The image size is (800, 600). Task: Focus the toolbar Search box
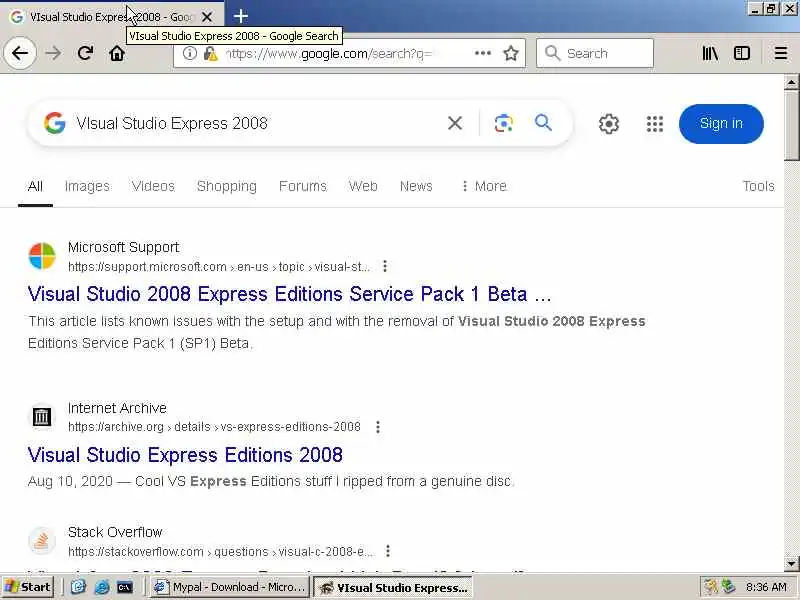tap(595, 53)
